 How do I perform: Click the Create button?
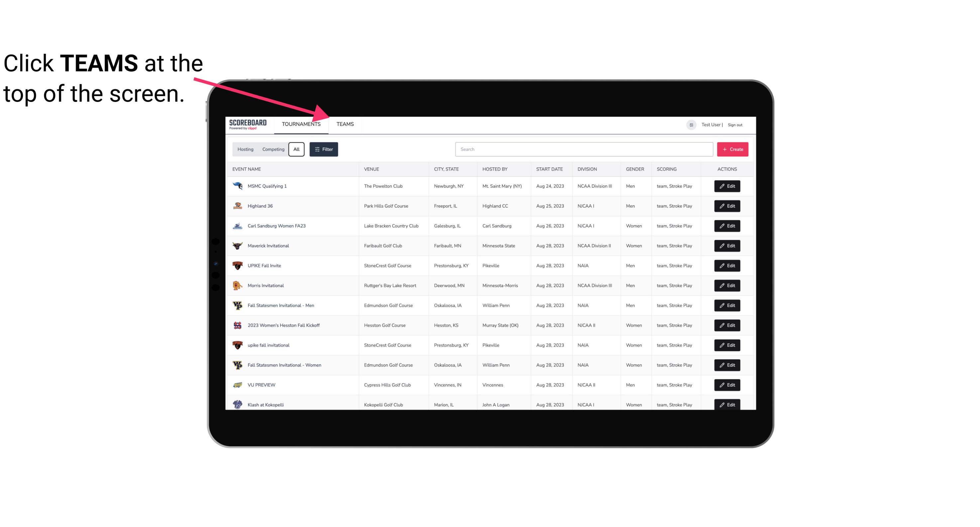(733, 149)
